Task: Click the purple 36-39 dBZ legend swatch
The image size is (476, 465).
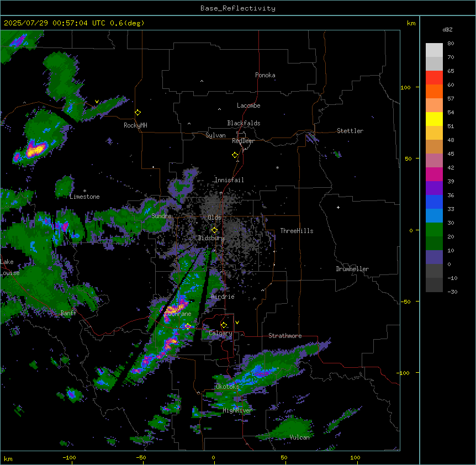Action: click(434, 188)
